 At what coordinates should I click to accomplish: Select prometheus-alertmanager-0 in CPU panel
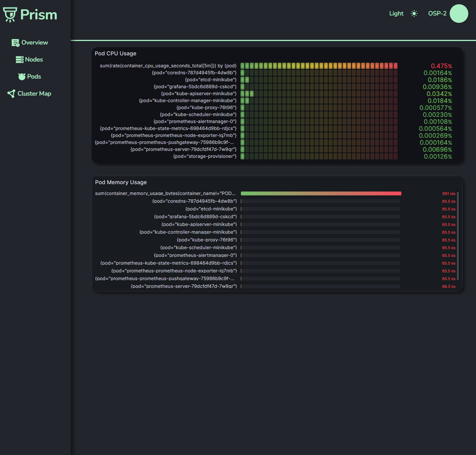tap(195, 121)
